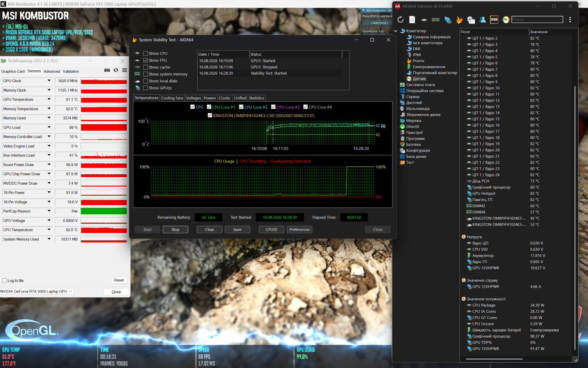Click the gauge sensor icon in AIDA64 toolbar

506,20
